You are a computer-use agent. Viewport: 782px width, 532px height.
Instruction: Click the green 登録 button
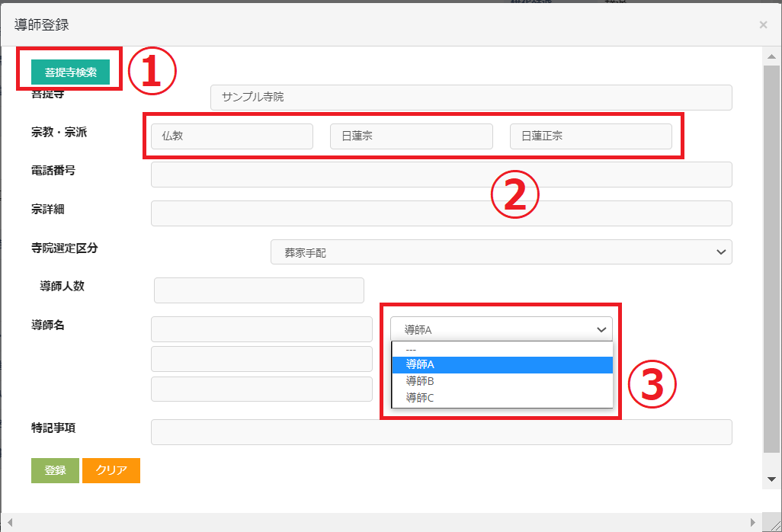click(x=55, y=470)
